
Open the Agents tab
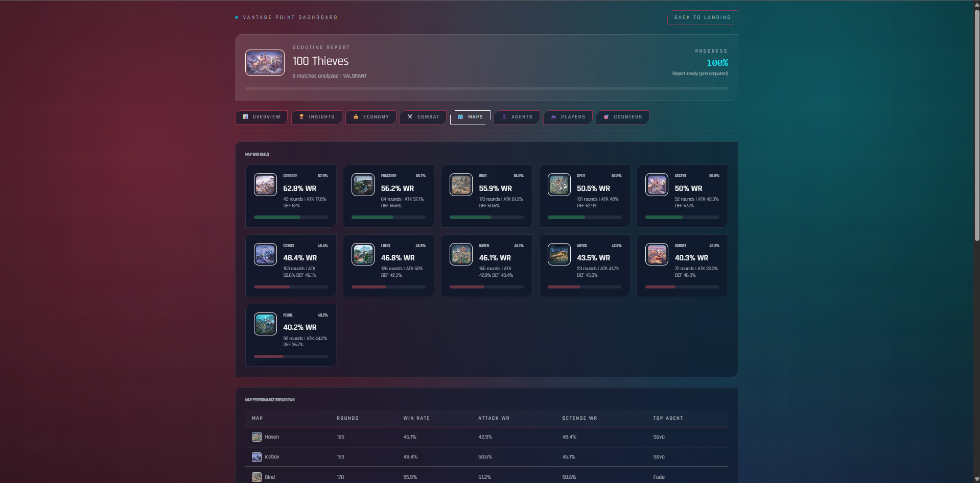517,117
